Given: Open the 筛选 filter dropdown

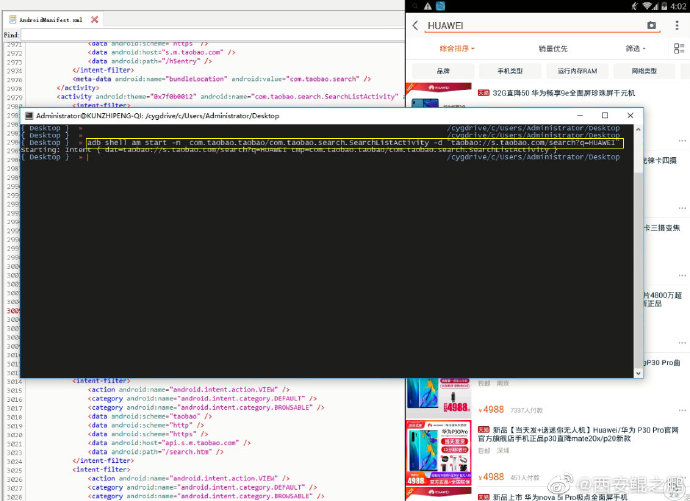Looking at the screenshot, I should tap(635, 48).
